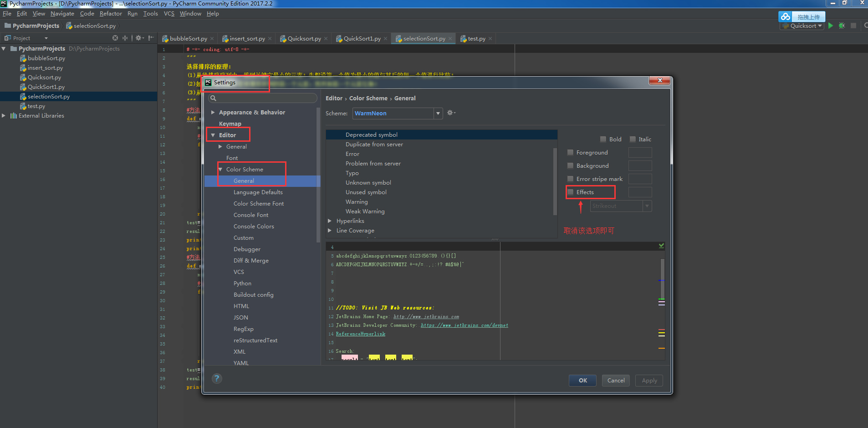Click the selectionSort.py breadcrumb file icon
The image size is (868, 428).
point(69,26)
